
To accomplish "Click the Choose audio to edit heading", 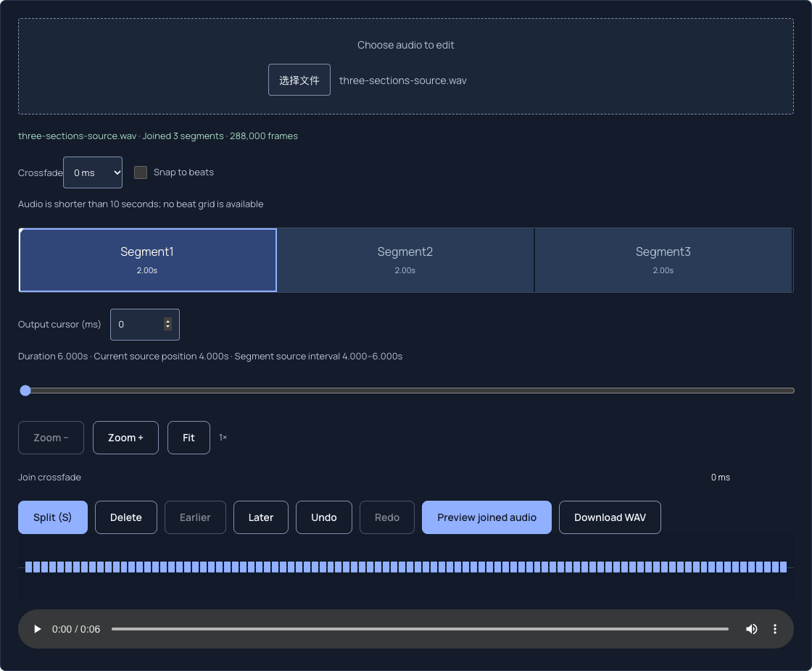I will point(405,45).
